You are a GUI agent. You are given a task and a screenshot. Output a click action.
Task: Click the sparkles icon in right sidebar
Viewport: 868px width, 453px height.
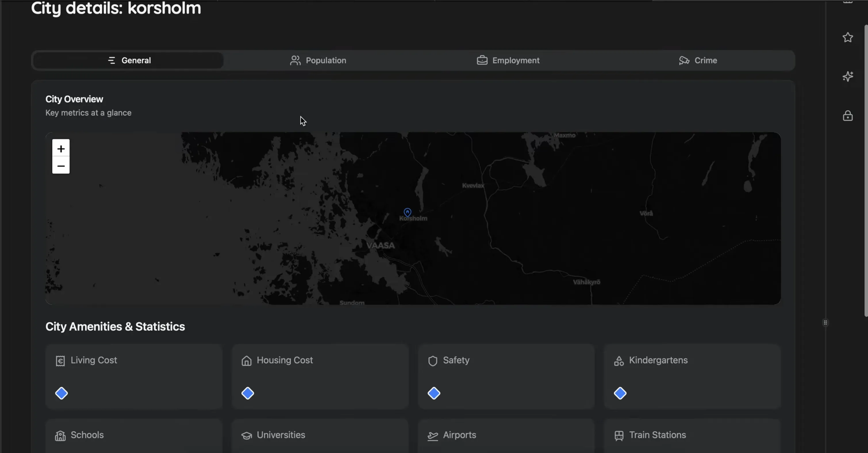click(x=848, y=76)
